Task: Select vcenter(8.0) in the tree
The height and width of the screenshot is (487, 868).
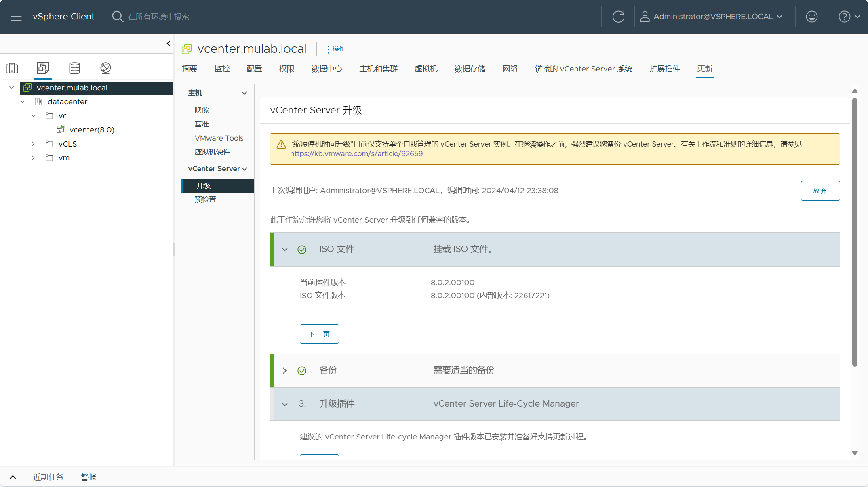Action: pos(92,130)
